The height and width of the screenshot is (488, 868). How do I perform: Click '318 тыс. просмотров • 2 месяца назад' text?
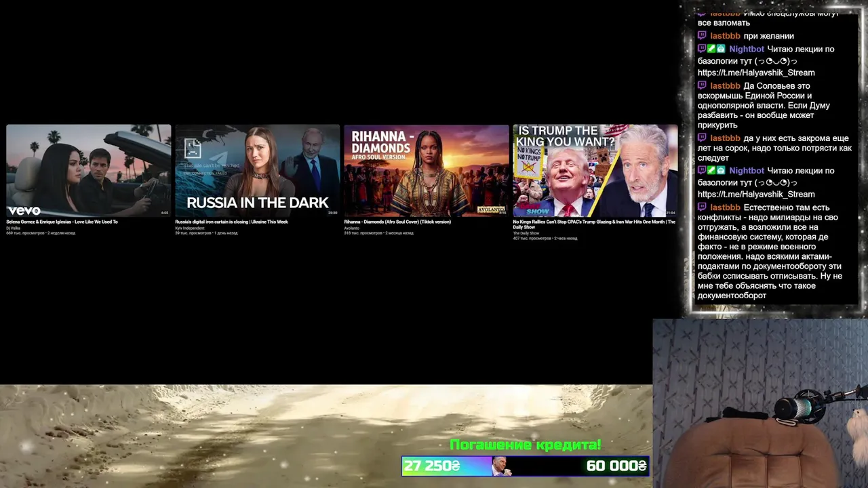pos(378,233)
